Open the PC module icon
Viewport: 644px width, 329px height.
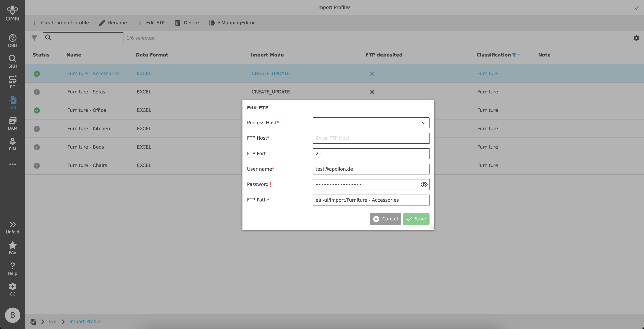[12, 82]
